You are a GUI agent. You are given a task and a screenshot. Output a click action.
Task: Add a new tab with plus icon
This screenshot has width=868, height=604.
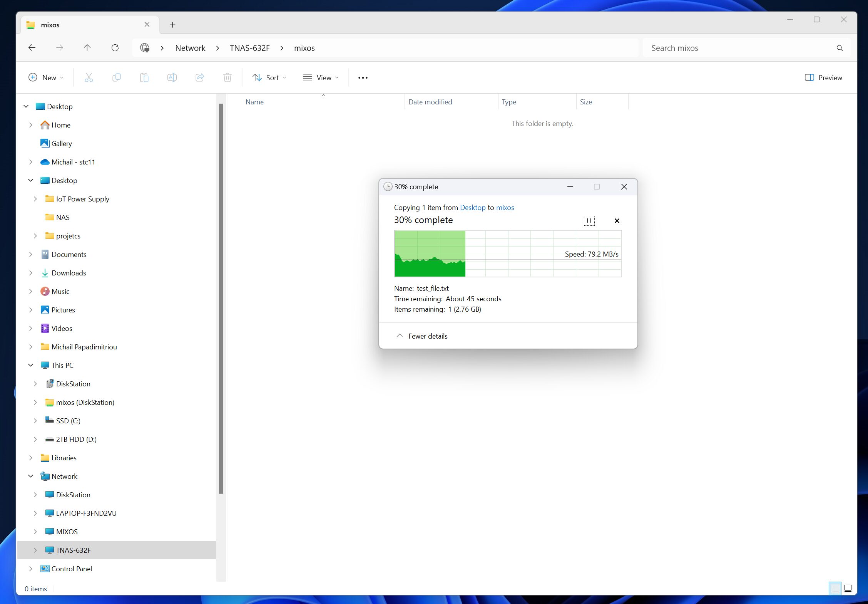coord(173,25)
